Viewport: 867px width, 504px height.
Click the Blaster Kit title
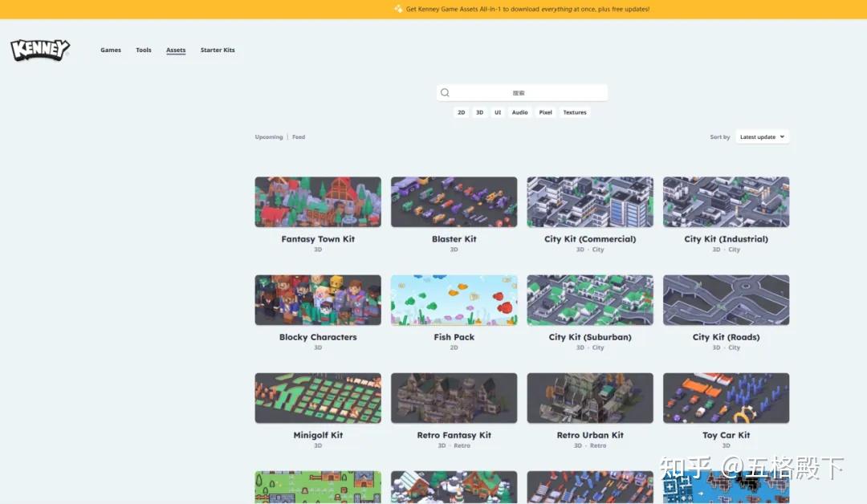[x=454, y=239]
